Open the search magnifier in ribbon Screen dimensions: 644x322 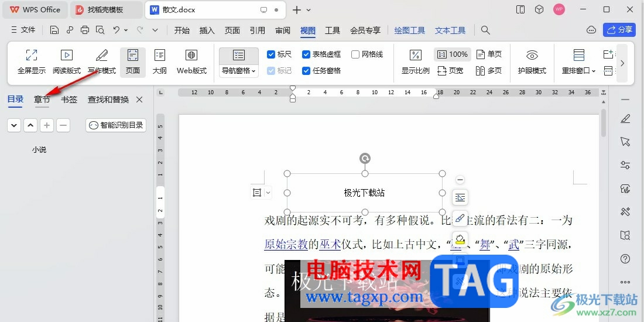(485, 30)
